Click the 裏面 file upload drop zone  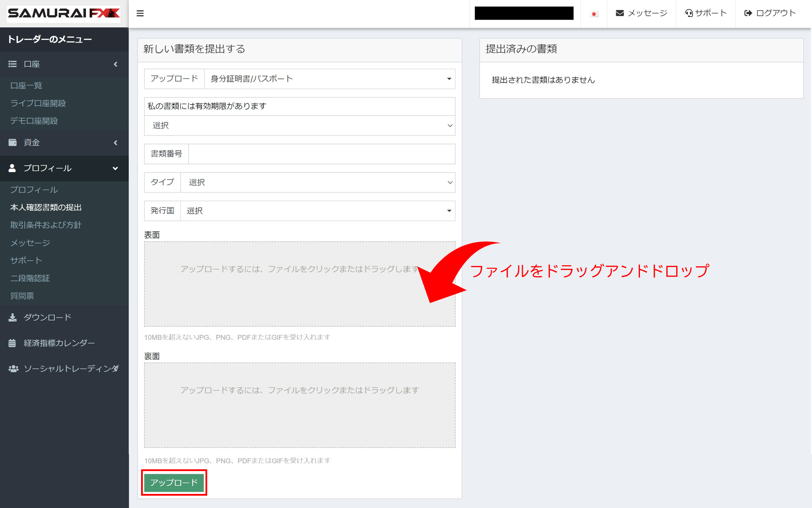[300, 405]
